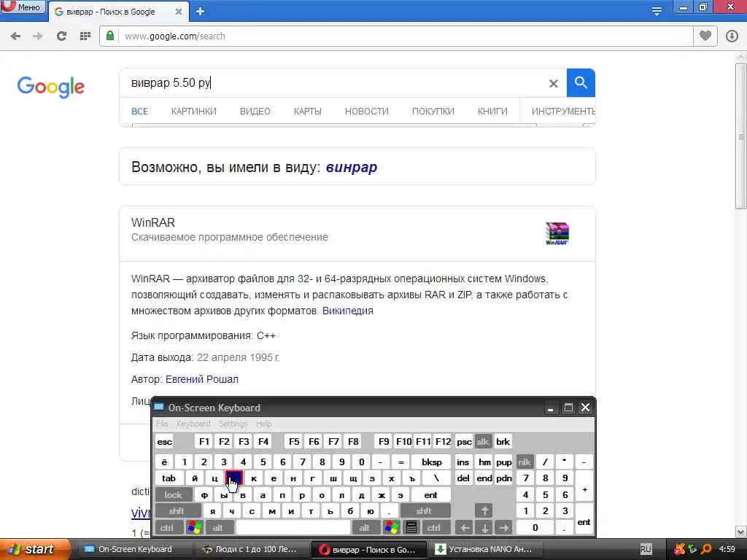
Task: Open the Settings menu of On-Screen Keyboard
Action: (x=233, y=424)
